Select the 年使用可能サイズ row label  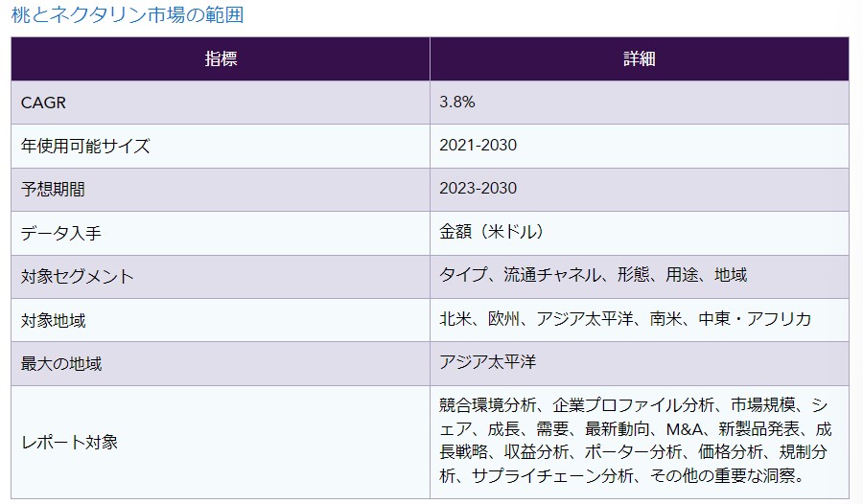pos(85,146)
